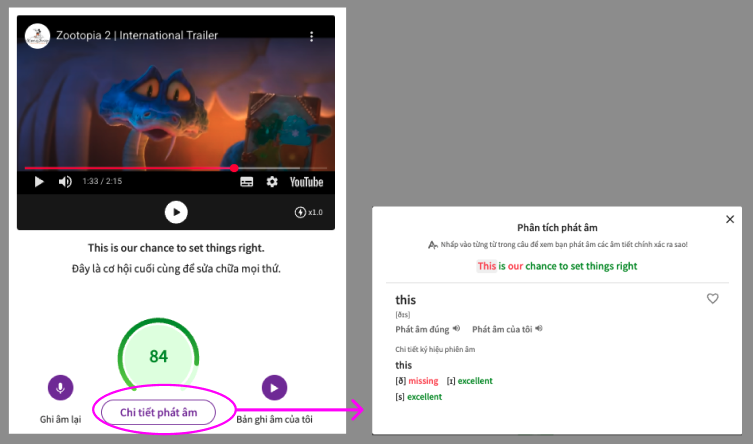Screen dimensions: 753x444
Task: Mute the YouTube video volume
Action: [65, 182]
